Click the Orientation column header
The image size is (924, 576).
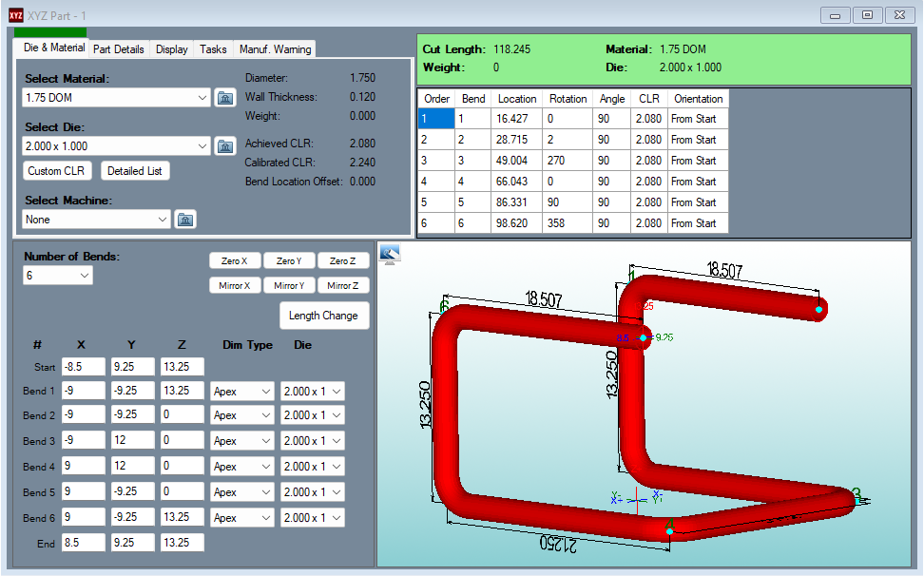coord(699,99)
